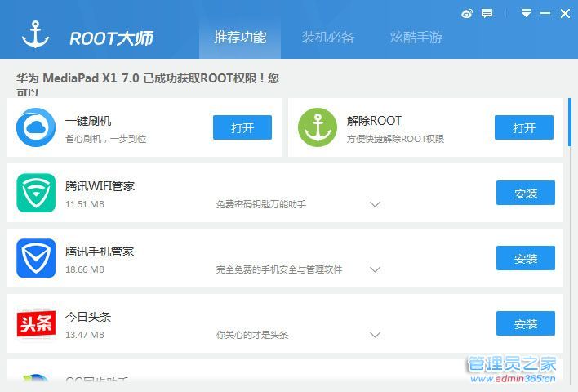Click the 一键刷机 title text
578x392 pixels.
coord(87,121)
